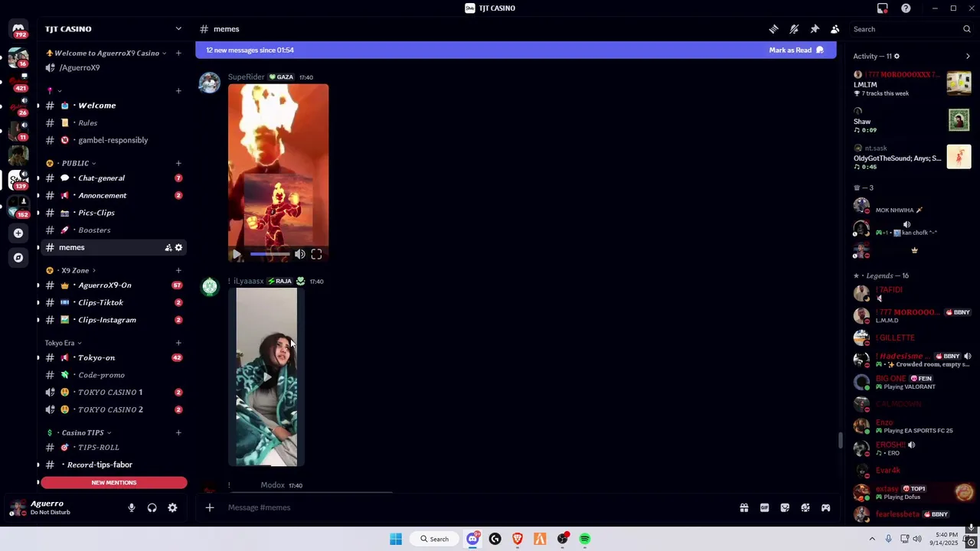The width and height of the screenshot is (980, 551).
Task: Edit memes channel settings gear
Action: coord(178,248)
